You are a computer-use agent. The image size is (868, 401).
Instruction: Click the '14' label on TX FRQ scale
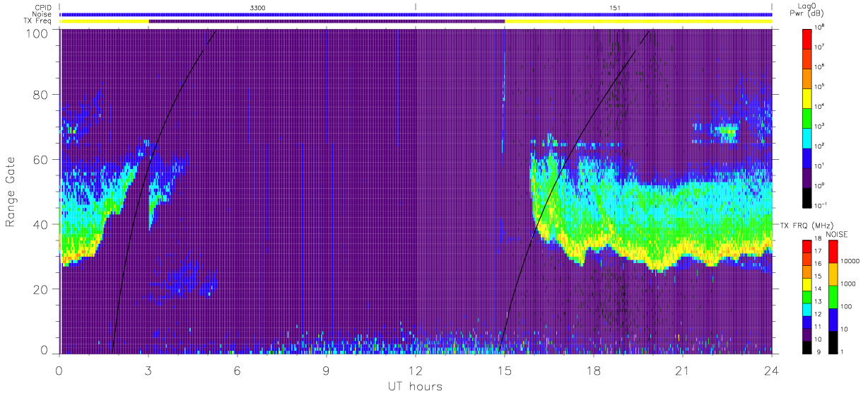tap(819, 289)
